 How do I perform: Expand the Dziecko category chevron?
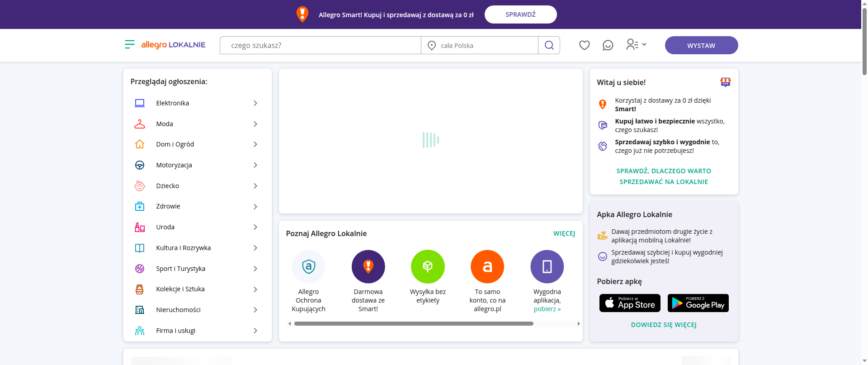tap(255, 186)
